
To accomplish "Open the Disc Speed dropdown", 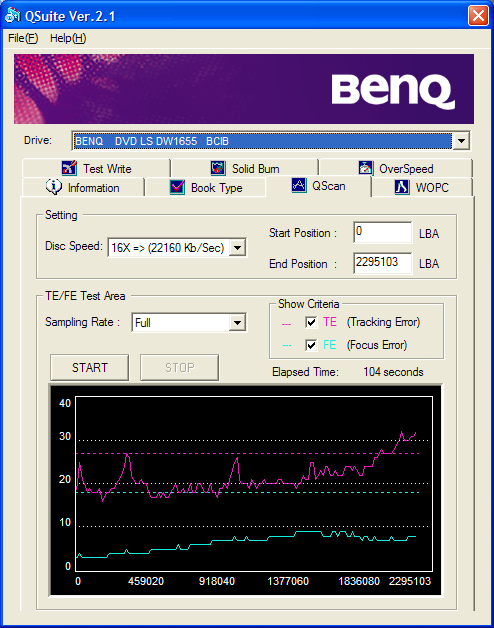I will pos(237,248).
